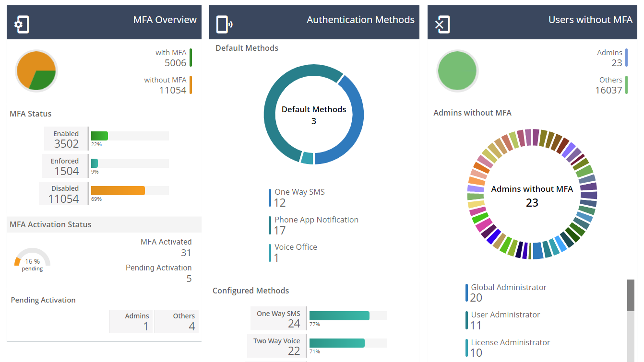Click the Default Methods donut chart center
The width and height of the screenshot is (644, 362).
click(x=313, y=115)
